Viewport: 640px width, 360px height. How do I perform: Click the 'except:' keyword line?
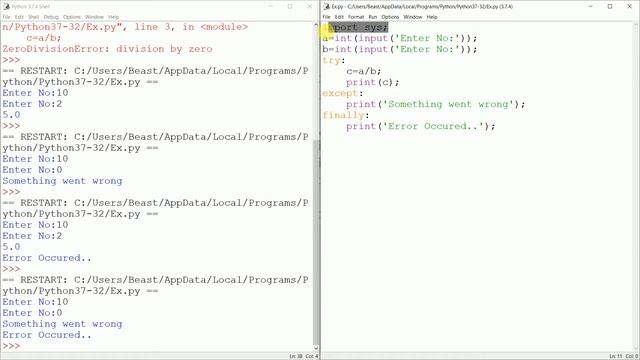pos(342,93)
